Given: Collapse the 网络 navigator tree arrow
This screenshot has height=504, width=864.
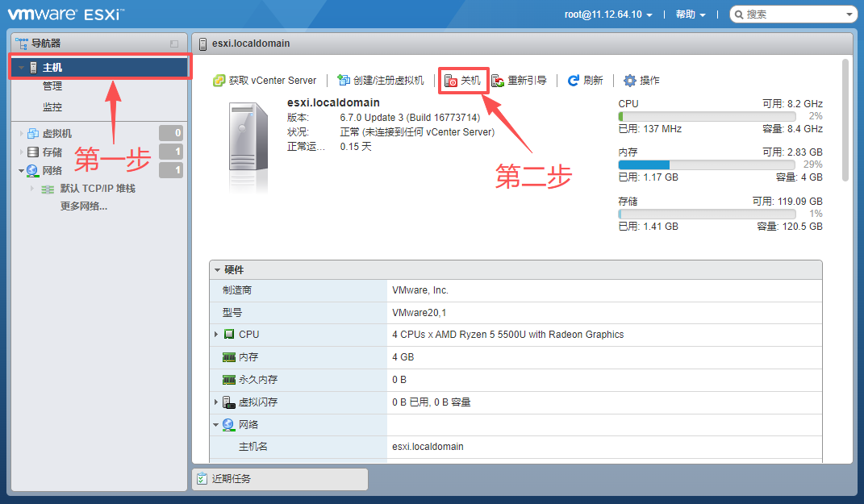Looking at the screenshot, I should (x=21, y=171).
